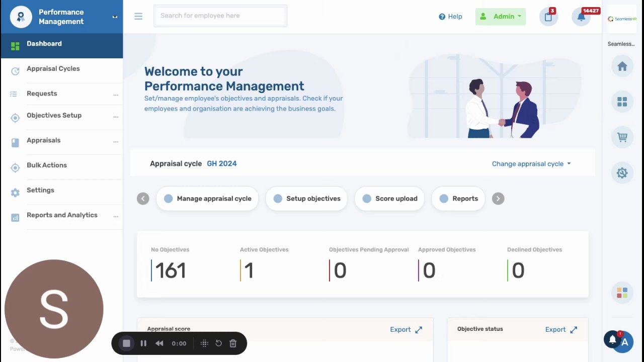This screenshot has width=644, height=362.
Task: Restart the recording
Action: [219, 343]
